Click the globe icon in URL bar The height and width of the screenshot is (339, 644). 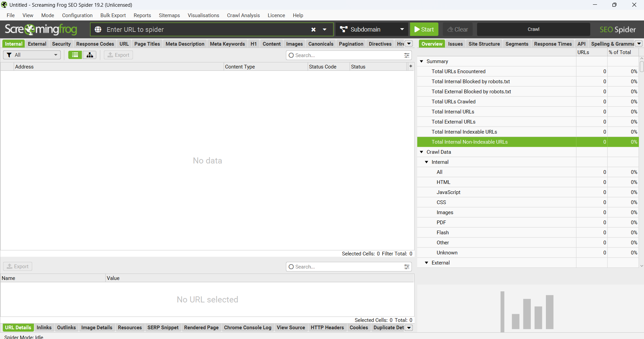pos(98,30)
